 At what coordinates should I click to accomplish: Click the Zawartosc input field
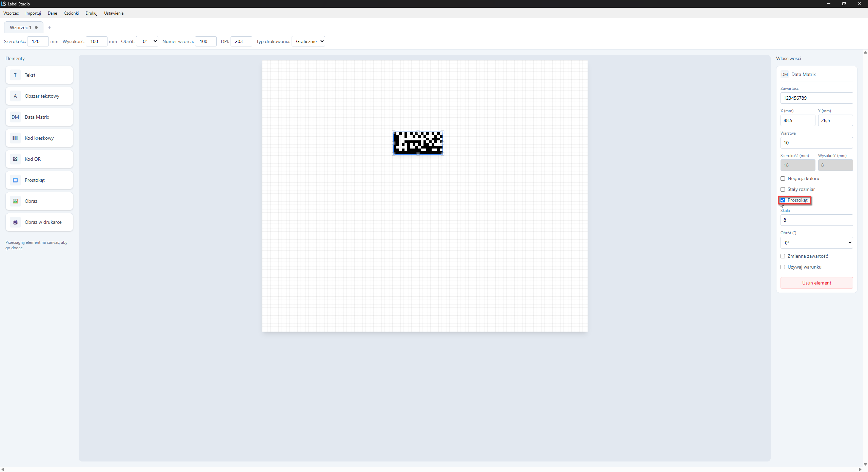816,98
